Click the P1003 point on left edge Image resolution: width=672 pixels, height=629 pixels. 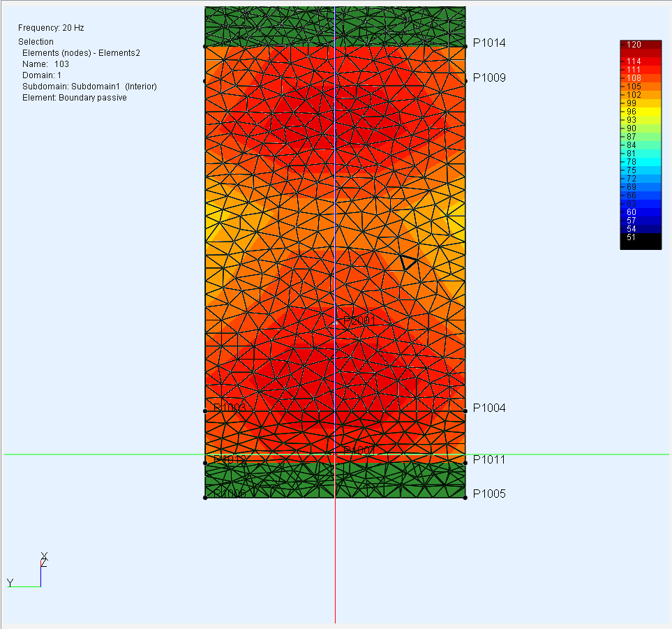click(x=205, y=411)
